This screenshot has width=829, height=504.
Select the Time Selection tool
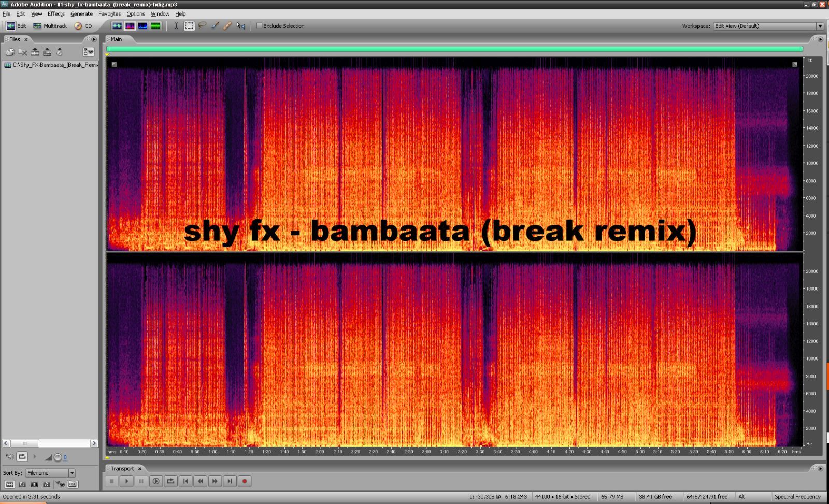click(176, 26)
